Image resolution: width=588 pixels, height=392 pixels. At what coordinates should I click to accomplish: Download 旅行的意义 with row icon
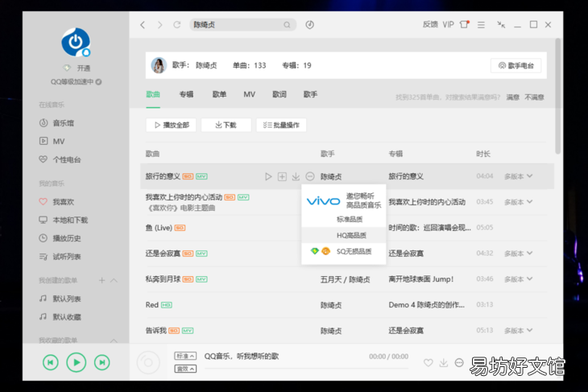296,176
